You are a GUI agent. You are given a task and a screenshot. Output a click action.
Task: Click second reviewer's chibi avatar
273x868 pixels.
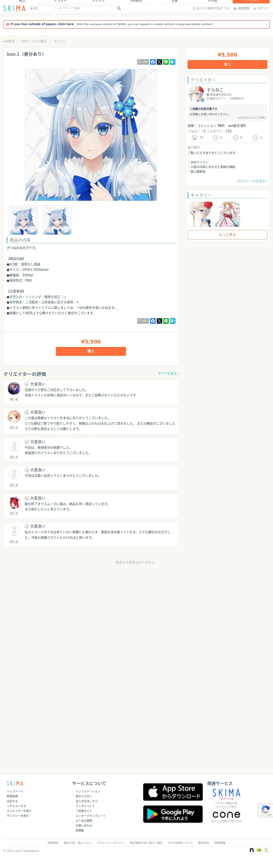(14, 417)
